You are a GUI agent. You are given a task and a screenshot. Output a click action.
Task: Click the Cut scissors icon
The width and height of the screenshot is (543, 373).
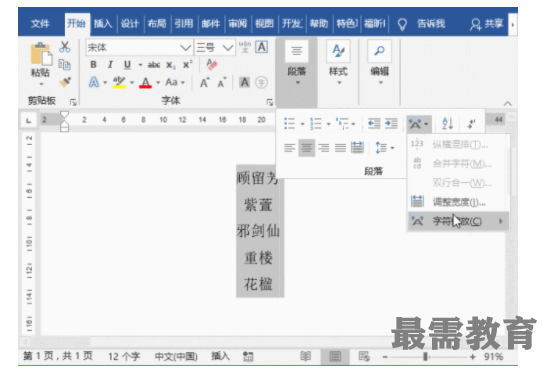click(x=64, y=47)
